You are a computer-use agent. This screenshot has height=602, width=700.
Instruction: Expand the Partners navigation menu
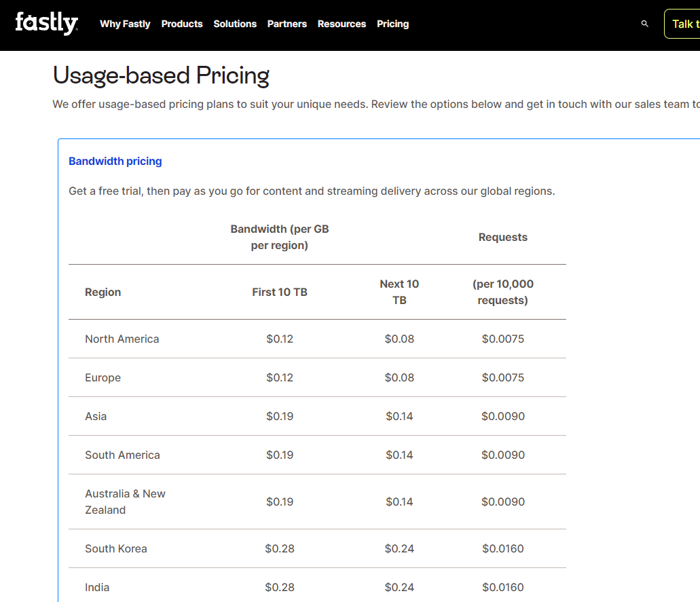point(287,24)
